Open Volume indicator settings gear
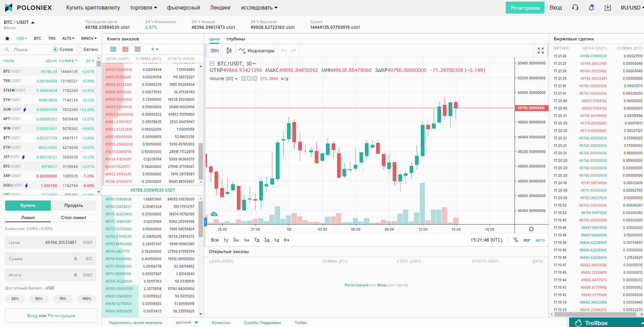 click(249, 78)
